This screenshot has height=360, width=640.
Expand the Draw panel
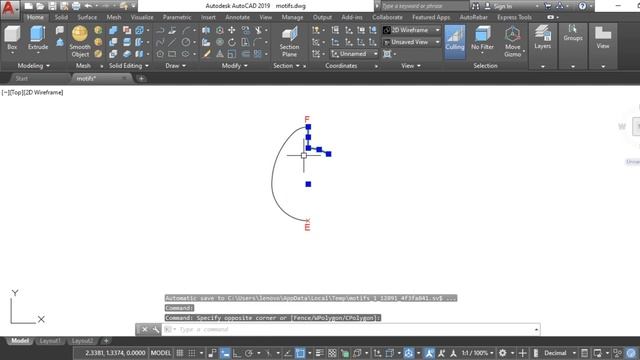click(x=176, y=66)
